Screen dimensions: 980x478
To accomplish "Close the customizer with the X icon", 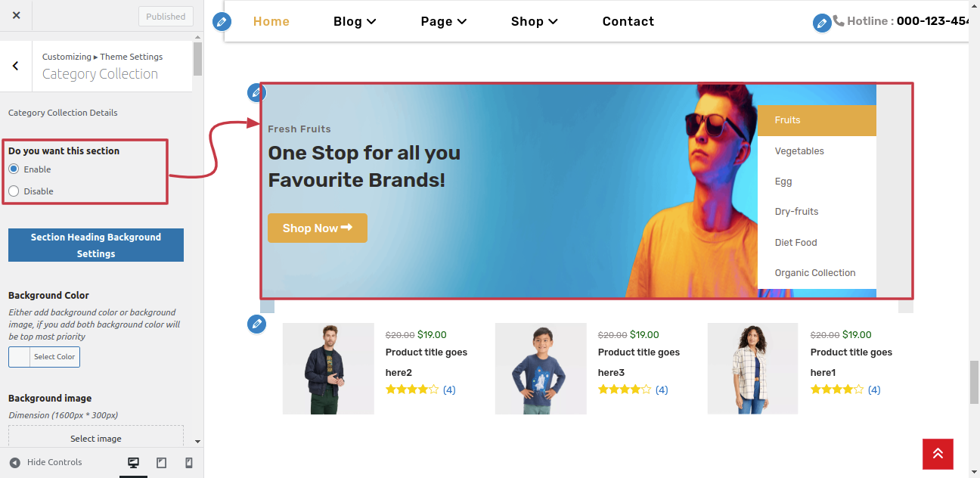I will pyautogui.click(x=17, y=15).
